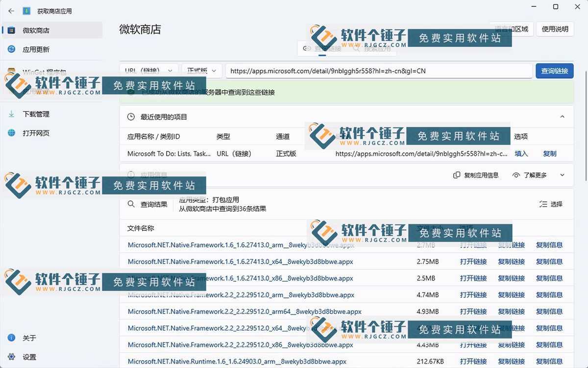Open the 微软商店 page in the sidebar

52,30
